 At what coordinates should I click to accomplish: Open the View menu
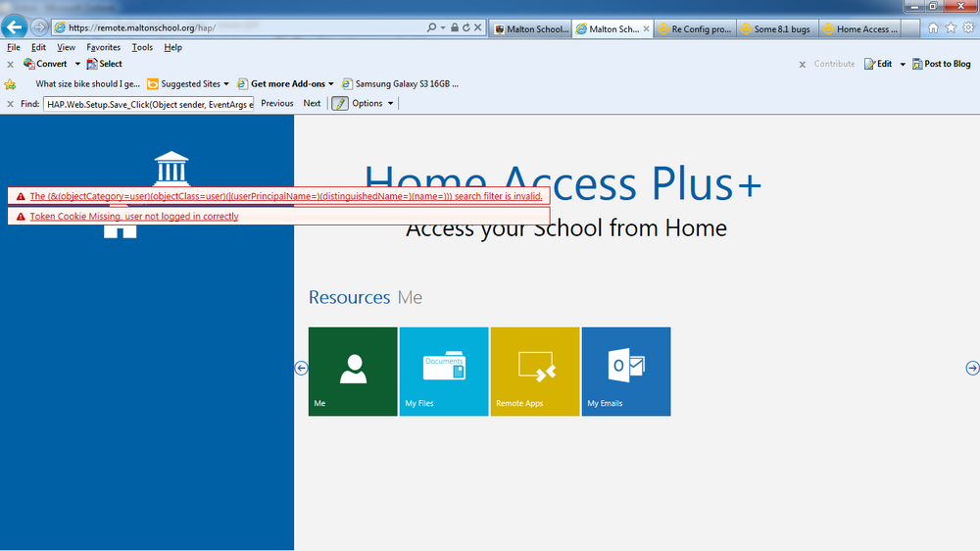(66, 47)
